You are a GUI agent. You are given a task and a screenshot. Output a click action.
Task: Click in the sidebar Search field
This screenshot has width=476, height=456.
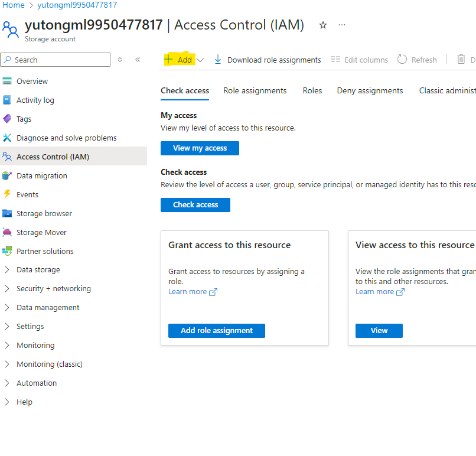[56, 60]
